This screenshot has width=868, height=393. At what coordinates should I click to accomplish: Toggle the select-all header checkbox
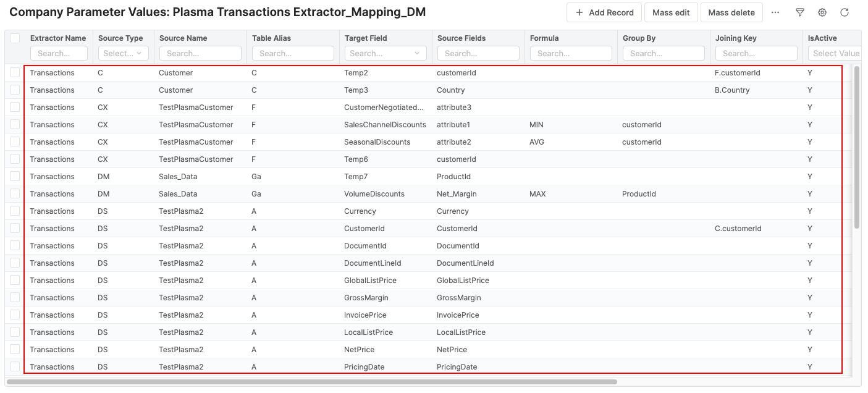(15, 38)
